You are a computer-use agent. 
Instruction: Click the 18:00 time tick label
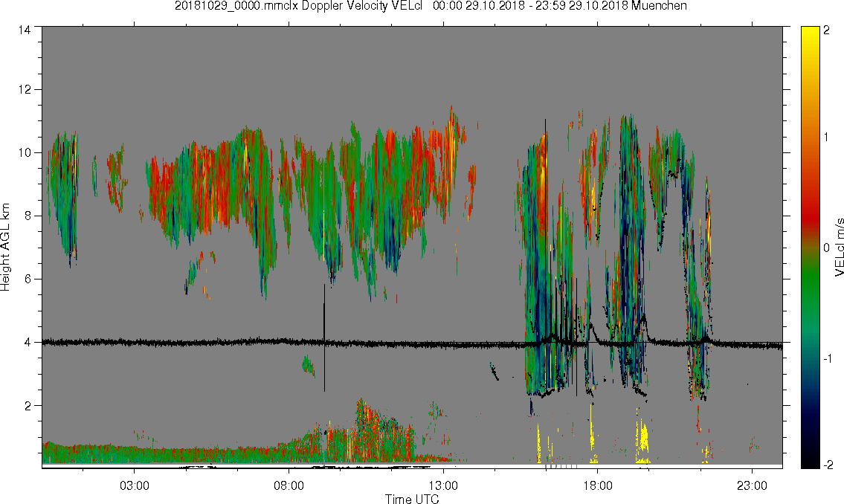click(597, 486)
